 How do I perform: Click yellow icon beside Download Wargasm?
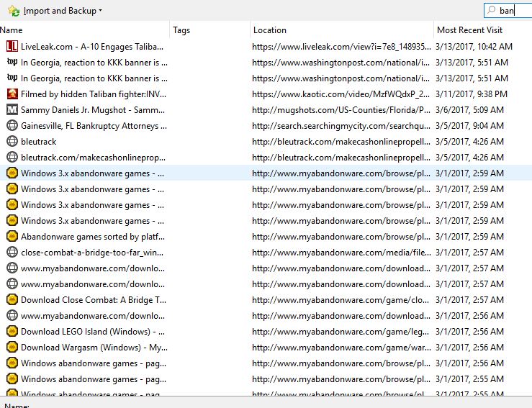coord(12,348)
